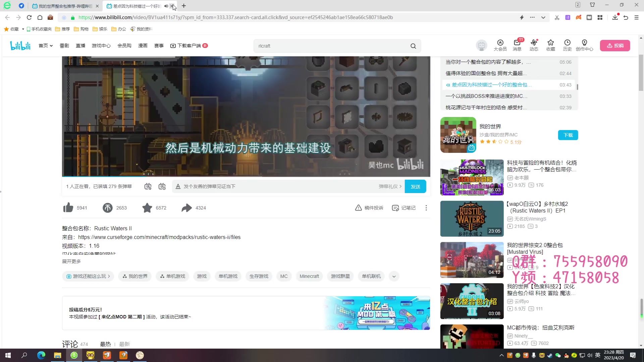Open 稿件投诉 report link
644x362 pixels.
pyautogui.click(x=369, y=208)
